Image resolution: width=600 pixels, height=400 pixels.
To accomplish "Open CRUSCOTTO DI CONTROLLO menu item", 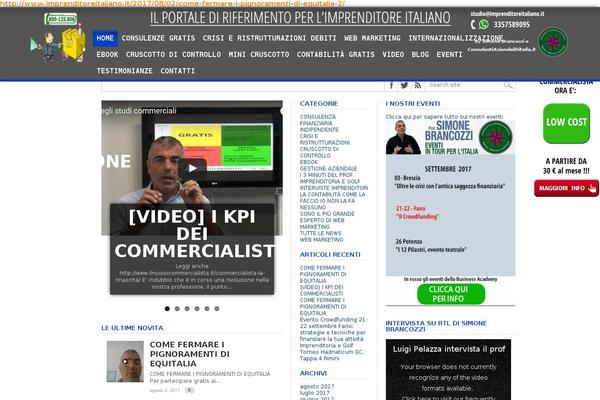I will coord(173,55).
